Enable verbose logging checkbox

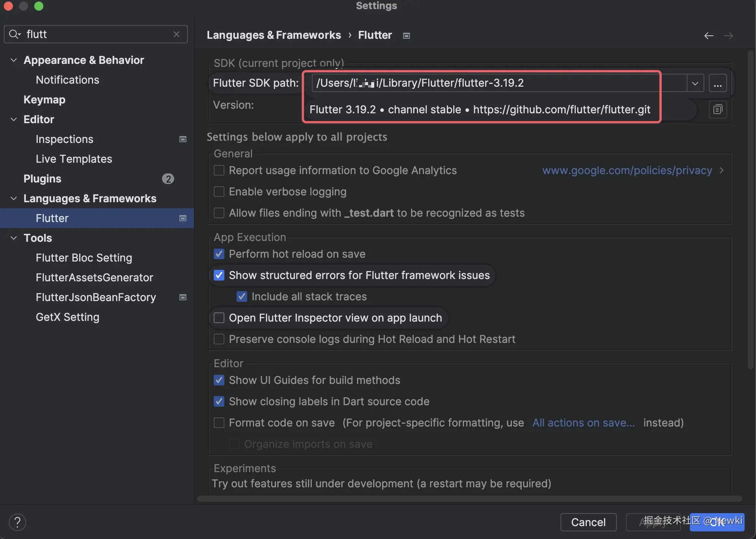(219, 192)
